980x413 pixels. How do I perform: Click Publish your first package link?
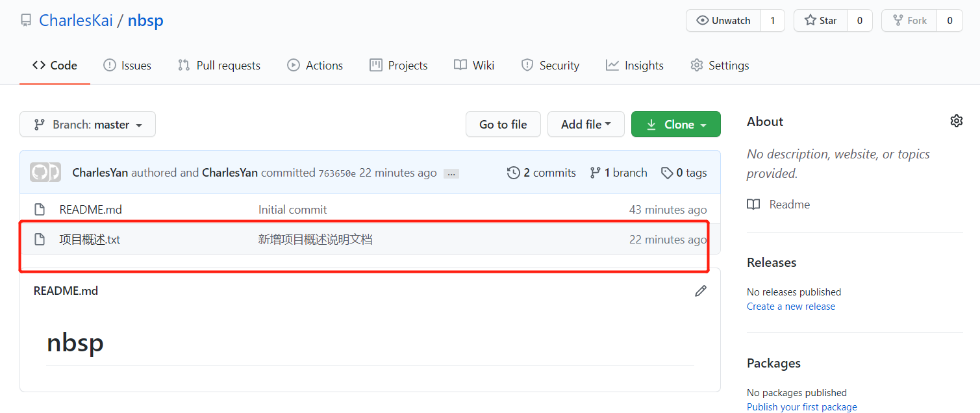tap(802, 407)
